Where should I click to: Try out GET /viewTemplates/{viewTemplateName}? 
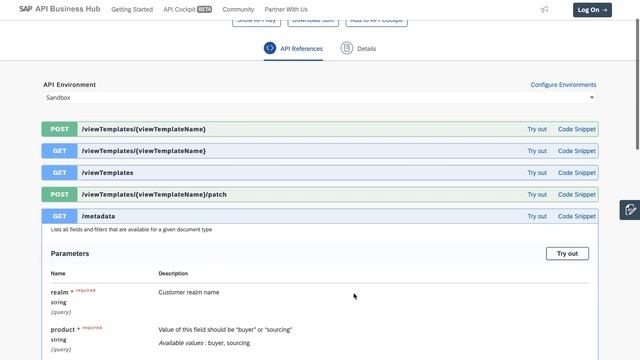537,151
